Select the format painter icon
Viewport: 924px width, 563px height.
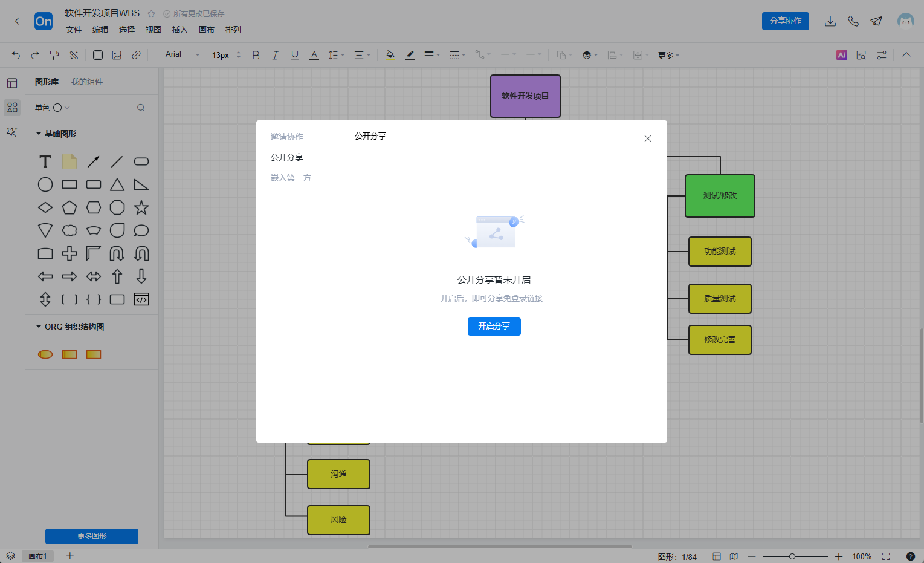coord(54,55)
